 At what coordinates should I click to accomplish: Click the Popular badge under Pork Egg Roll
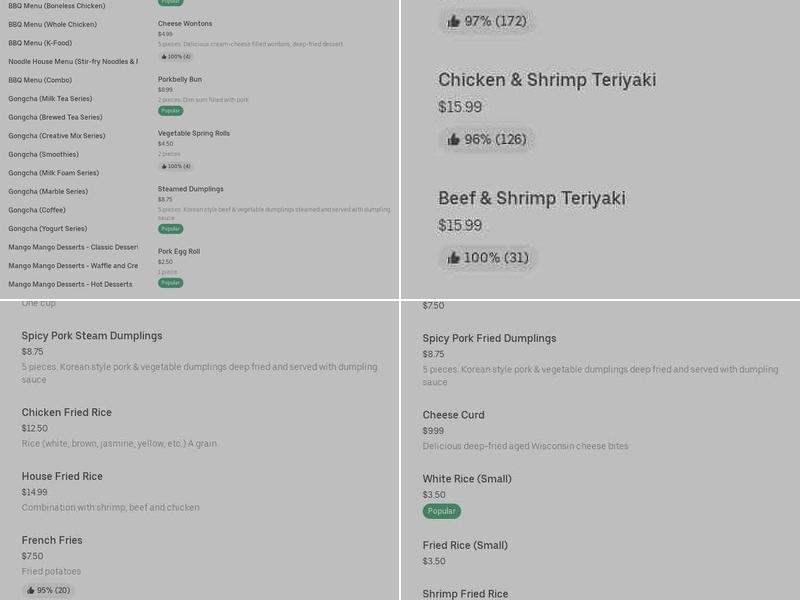tap(170, 283)
